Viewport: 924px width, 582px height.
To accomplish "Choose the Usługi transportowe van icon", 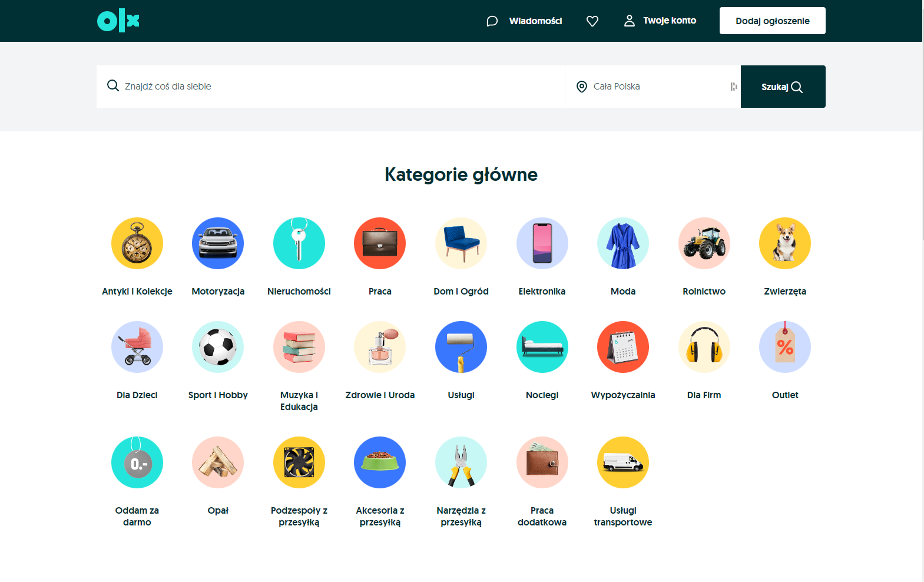I will 623,462.
